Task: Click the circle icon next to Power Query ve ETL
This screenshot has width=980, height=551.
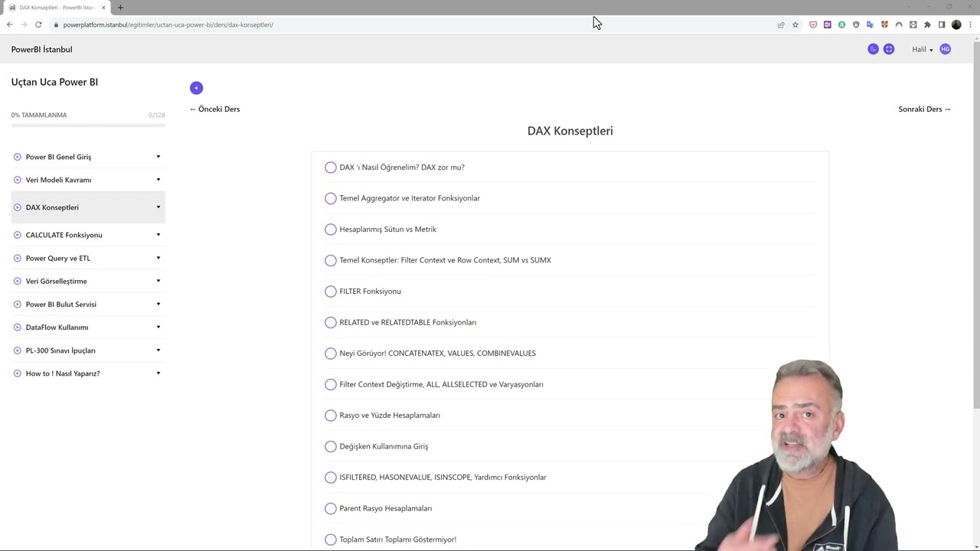Action: coord(18,258)
